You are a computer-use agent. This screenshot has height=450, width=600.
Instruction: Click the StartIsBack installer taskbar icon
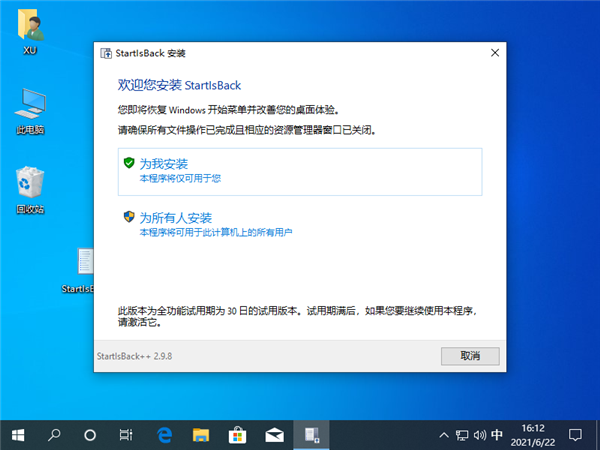311,435
